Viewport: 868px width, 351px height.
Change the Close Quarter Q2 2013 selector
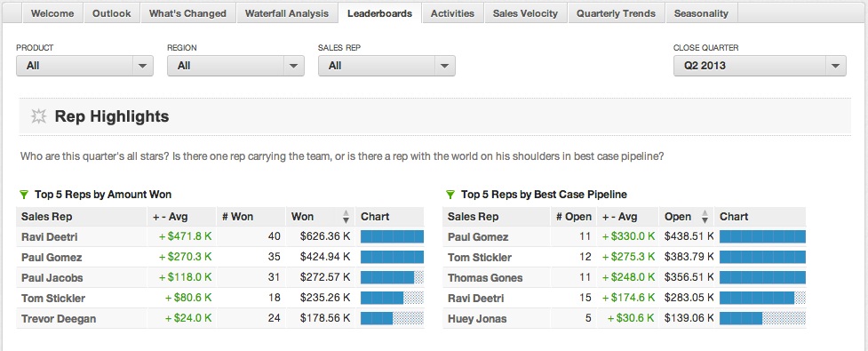[760, 66]
